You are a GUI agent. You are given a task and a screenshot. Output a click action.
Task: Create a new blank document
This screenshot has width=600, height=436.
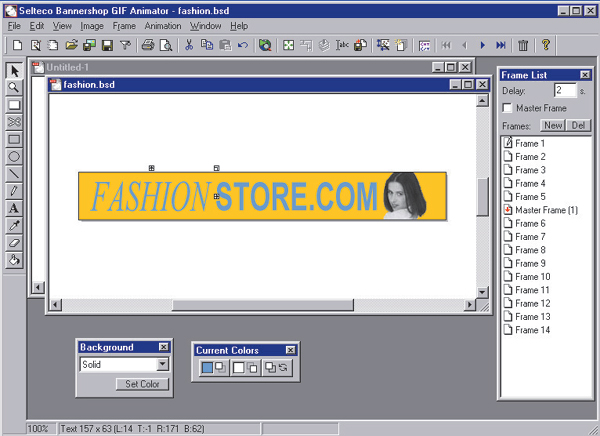click(x=17, y=45)
